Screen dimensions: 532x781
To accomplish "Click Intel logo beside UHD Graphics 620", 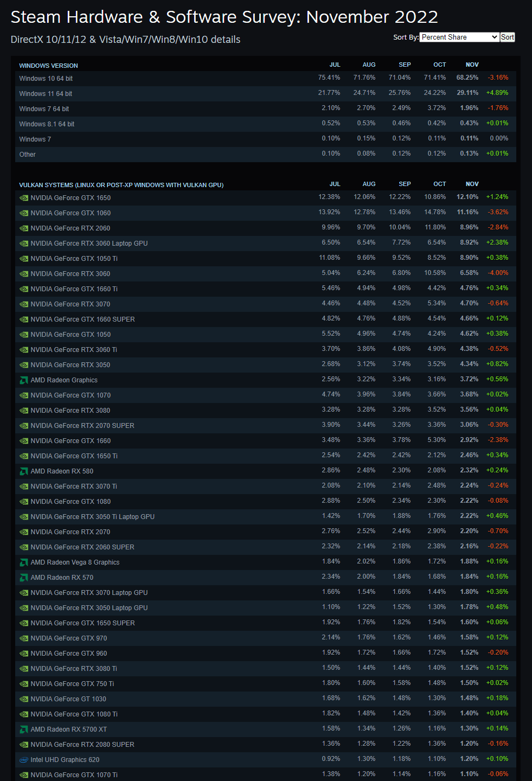I will pos(24,760).
